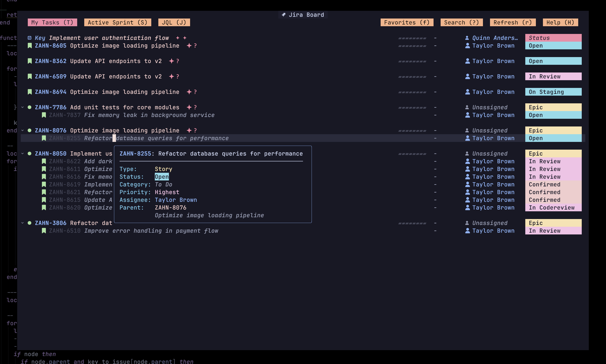Viewport: 606px width, 364px height.
Task: Collapse the ZAHN-8050 epic children
Action: 22,154
